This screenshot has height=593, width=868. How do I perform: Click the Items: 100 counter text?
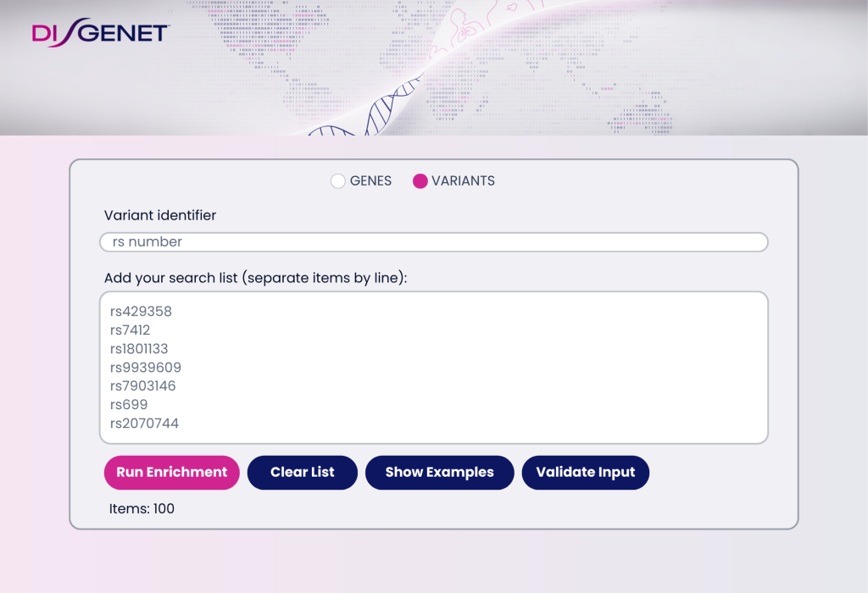coord(142,509)
